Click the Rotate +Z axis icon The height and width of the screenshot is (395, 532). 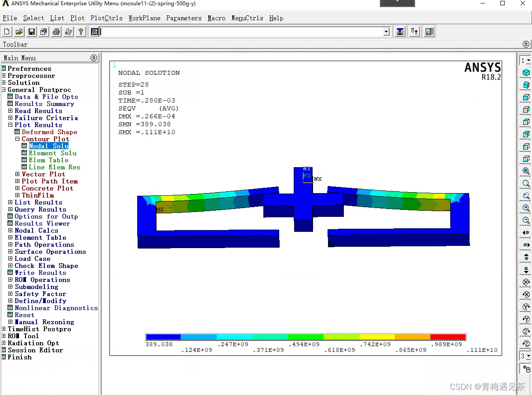pos(525,331)
